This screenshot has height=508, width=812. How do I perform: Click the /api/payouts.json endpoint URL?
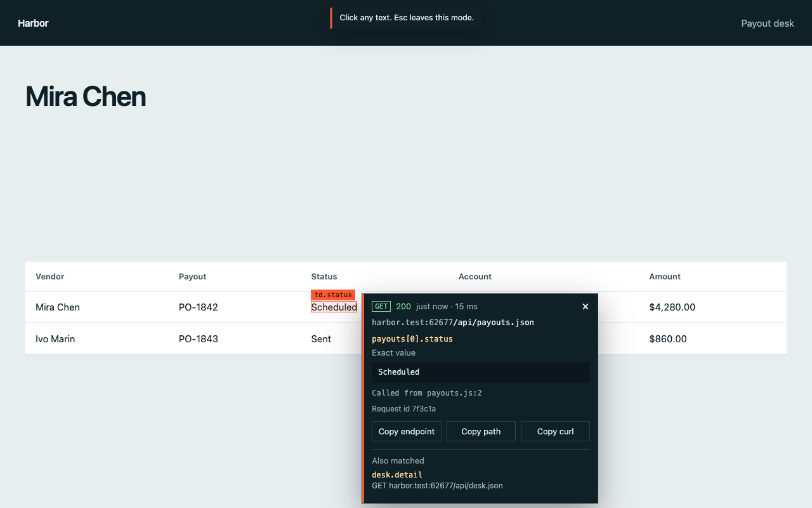[x=453, y=323]
